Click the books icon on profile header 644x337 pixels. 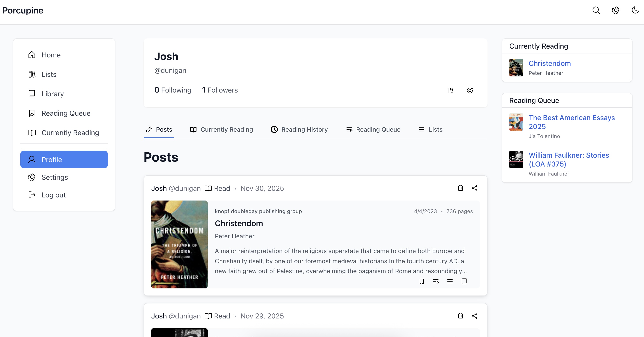click(x=450, y=90)
